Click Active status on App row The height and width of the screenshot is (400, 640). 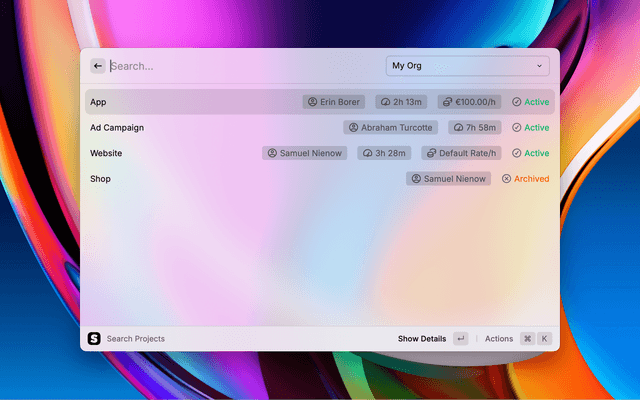click(531, 102)
